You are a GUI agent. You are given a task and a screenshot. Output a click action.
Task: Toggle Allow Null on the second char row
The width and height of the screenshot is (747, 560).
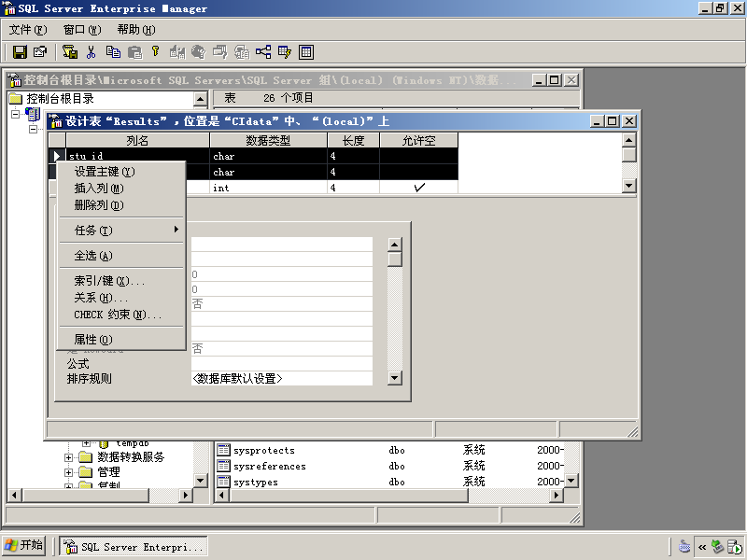pos(418,172)
